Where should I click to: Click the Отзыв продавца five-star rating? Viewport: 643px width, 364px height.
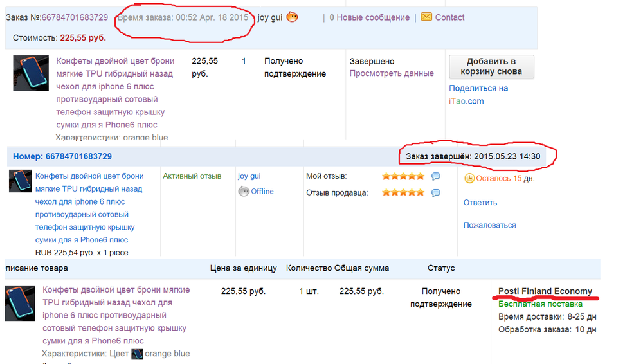click(x=403, y=192)
